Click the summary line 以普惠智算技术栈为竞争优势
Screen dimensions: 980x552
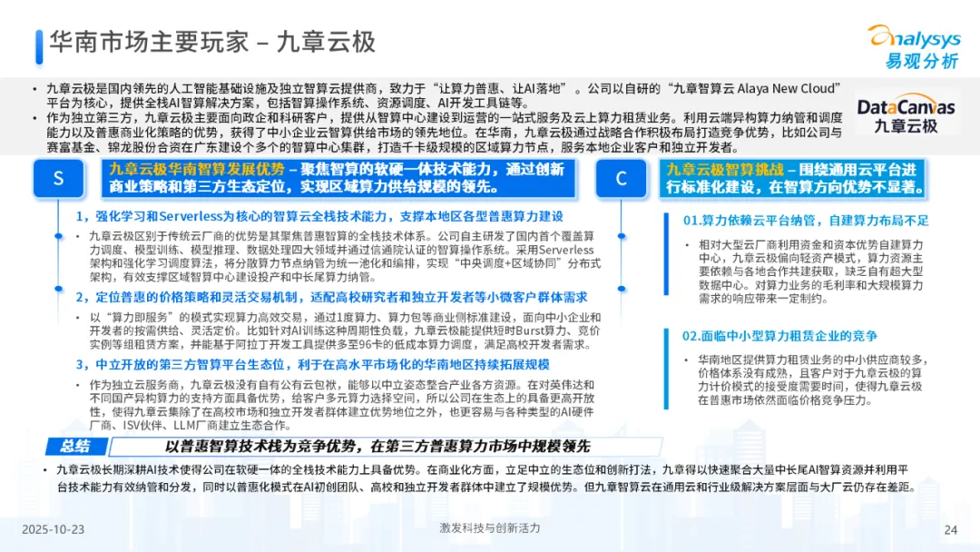[377, 447]
